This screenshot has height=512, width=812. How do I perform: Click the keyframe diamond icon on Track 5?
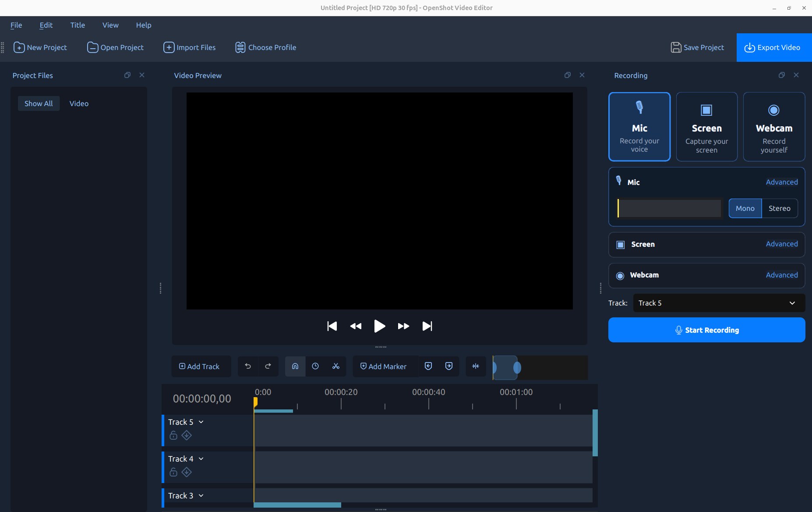pos(187,435)
